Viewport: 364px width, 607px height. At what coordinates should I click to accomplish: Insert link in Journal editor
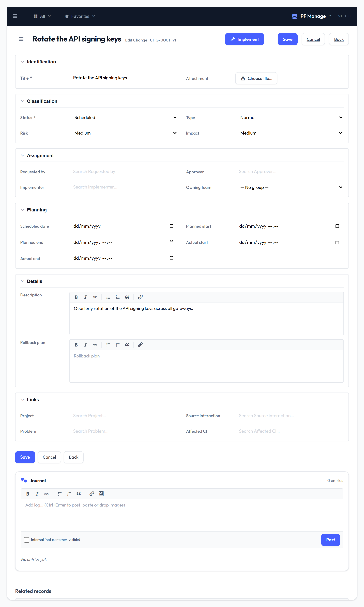(92, 494)
